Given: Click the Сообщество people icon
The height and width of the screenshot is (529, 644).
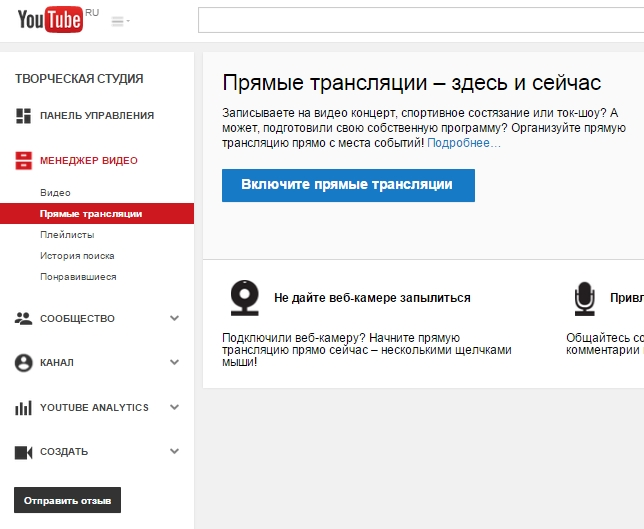Looking at the screenshot, I should pyautogui.click(x=23, y=319).
